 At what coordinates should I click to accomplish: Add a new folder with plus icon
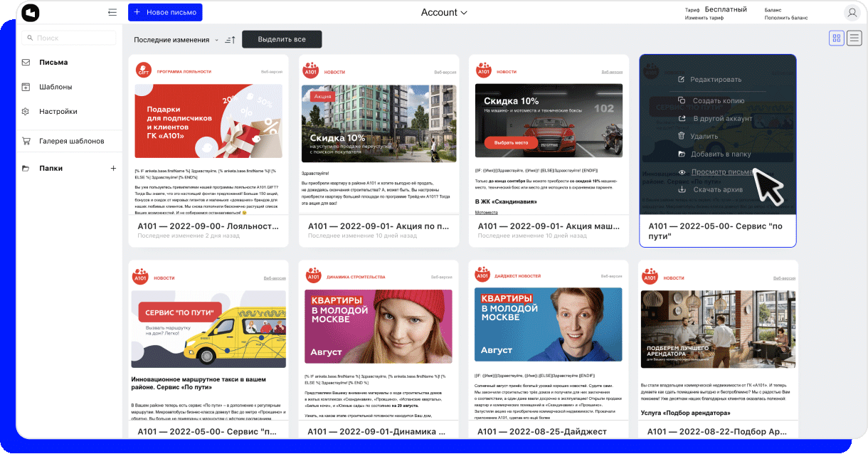point(113,169)
